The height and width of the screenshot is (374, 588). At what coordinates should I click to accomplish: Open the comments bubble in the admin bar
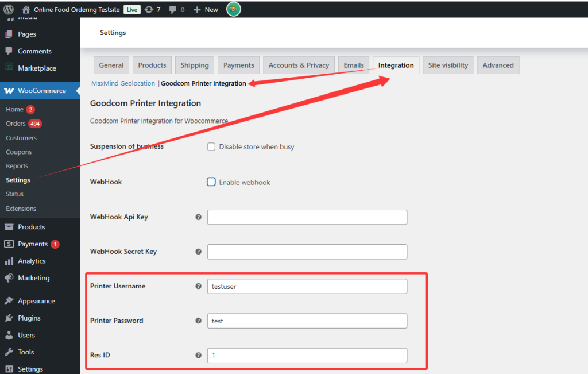(172, 10)
